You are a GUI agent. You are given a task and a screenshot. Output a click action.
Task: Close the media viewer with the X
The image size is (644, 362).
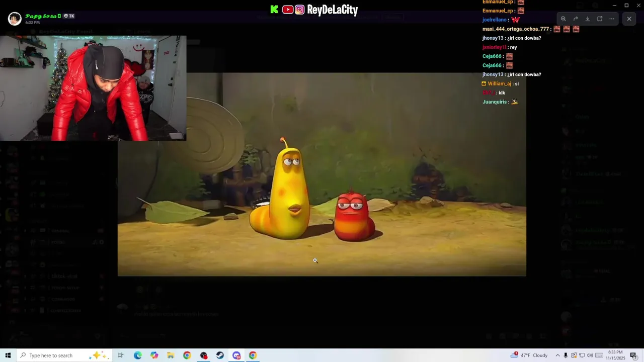(x=629, y=19)
